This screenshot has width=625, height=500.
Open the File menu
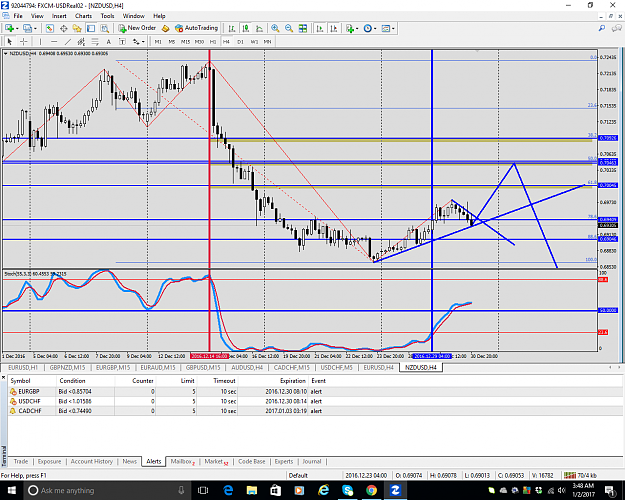18,16
